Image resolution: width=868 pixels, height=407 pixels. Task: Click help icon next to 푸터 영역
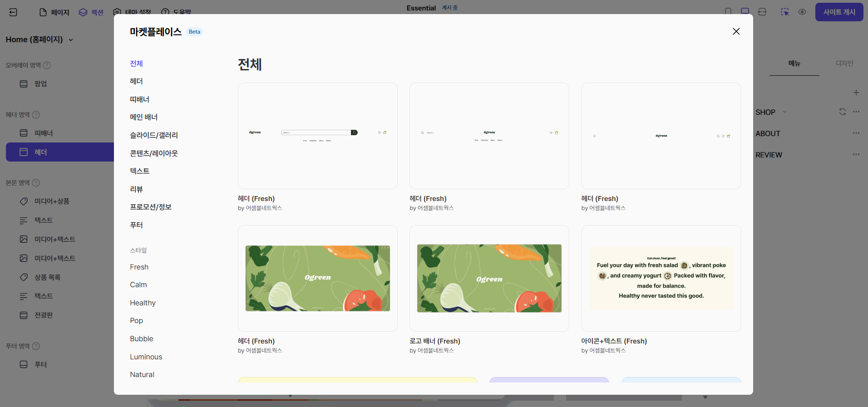tap(36, 346)
